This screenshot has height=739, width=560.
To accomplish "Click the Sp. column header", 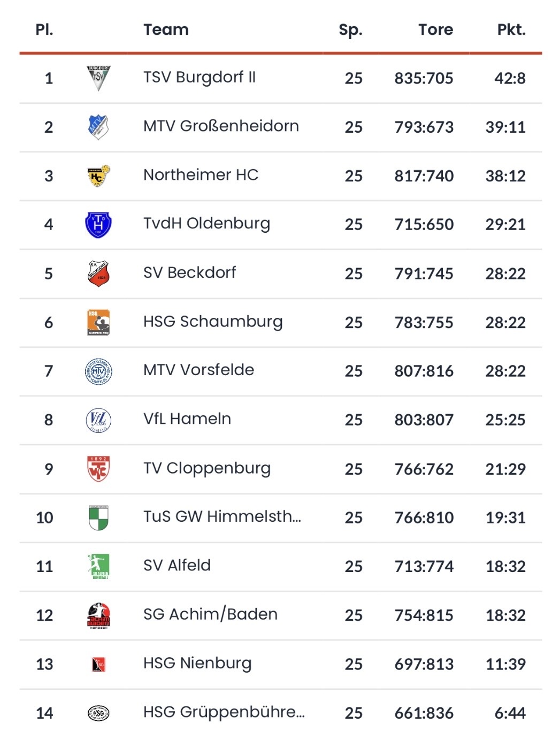I will click(x=350, y=30).
